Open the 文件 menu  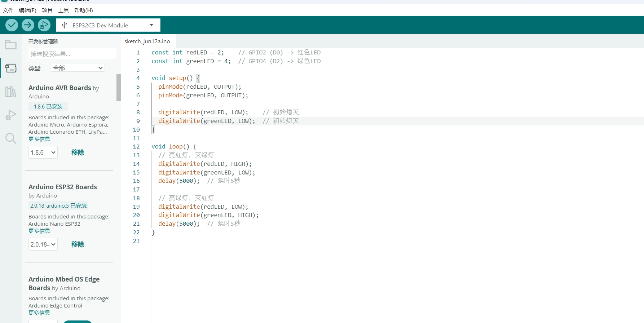8,10
